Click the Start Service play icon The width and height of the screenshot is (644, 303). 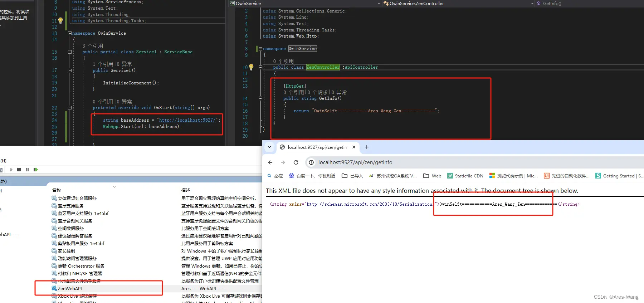coord(11,170)
